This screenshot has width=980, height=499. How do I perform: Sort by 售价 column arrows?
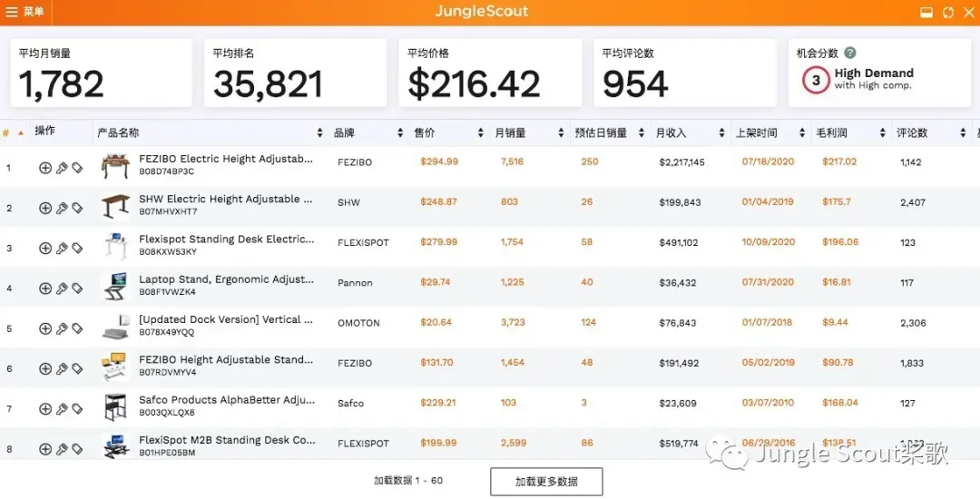click(x=481, y=133)
